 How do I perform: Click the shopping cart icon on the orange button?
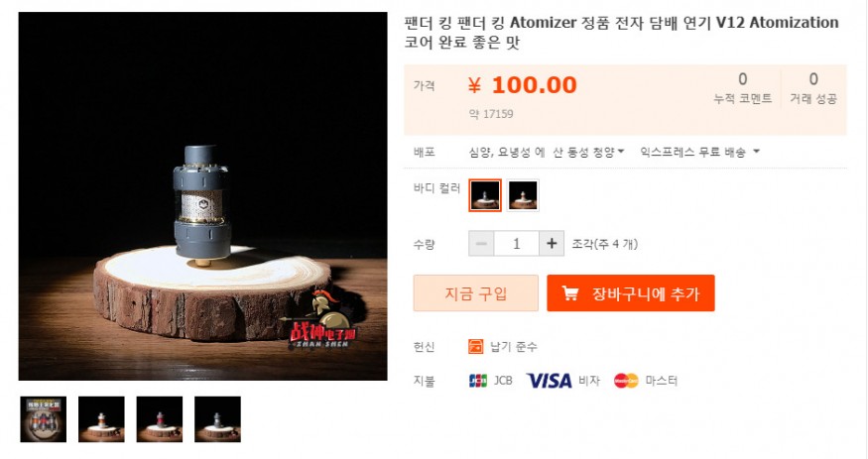pyautogui.click(x=570, y=293)
